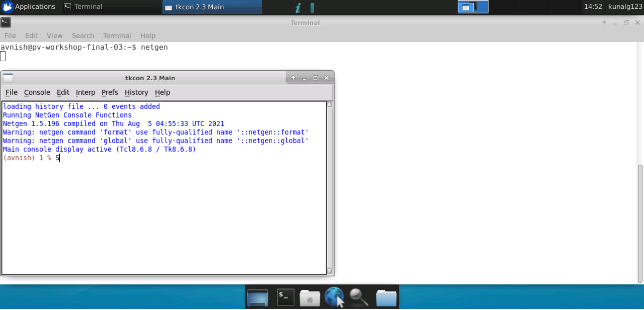The width and height of the screenshot is (644, 310).
Task: Click the workspace switcher pager on the top panel
Action: (x=473, y=6)
